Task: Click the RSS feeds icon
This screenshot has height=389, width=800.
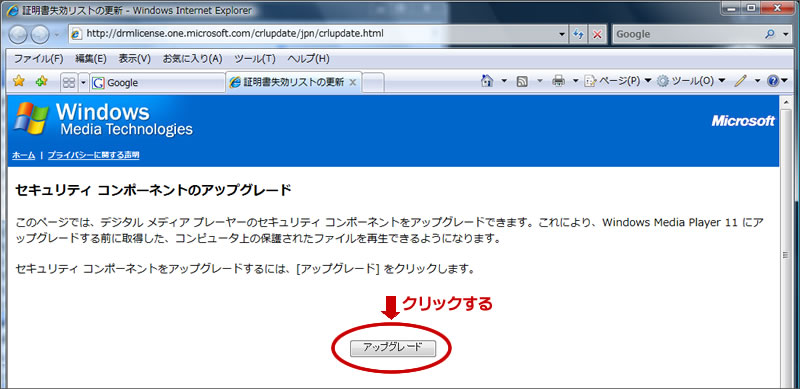Action: click(522, 81)
